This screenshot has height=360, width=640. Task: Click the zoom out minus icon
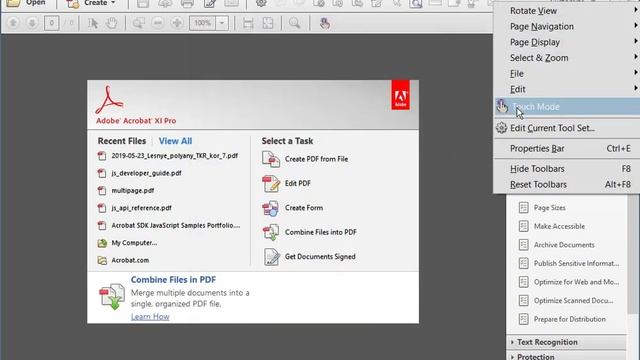point(158,23)
